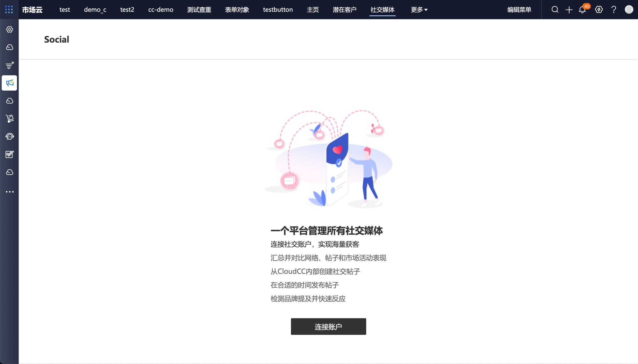The width and height of the screenshot is (638, 364).
Task: Switch to the 潜在客户 tab
Action: coord(345,10)
